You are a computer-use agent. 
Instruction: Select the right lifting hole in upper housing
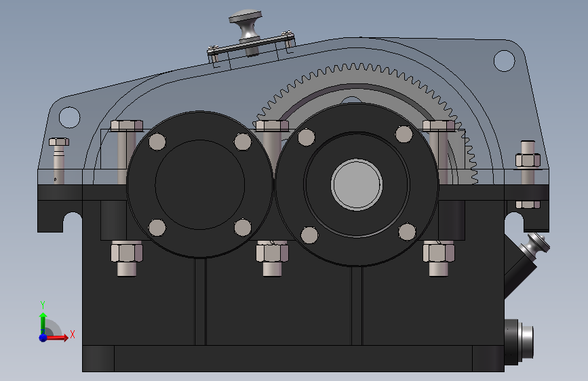tap(505, 60)
